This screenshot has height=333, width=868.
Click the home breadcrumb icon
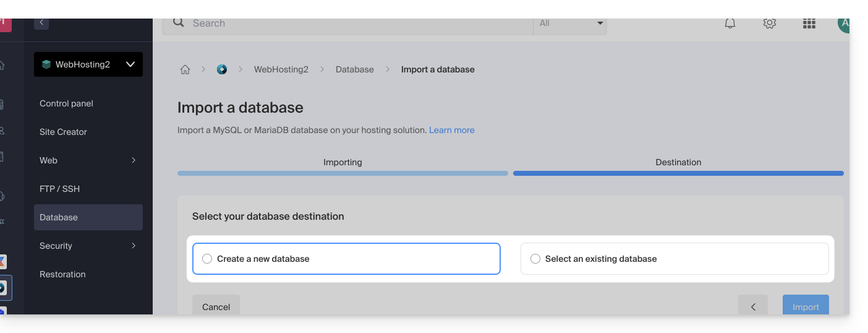tap(185, 69)
